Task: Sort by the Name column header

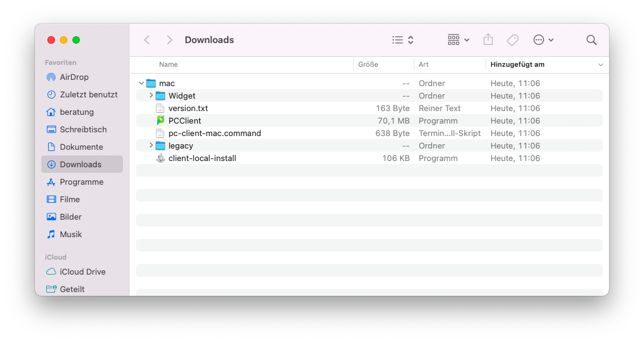Action: point(168,64)
